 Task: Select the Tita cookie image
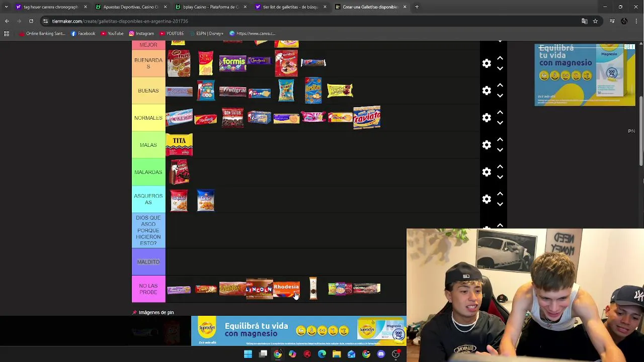point(179,145)
